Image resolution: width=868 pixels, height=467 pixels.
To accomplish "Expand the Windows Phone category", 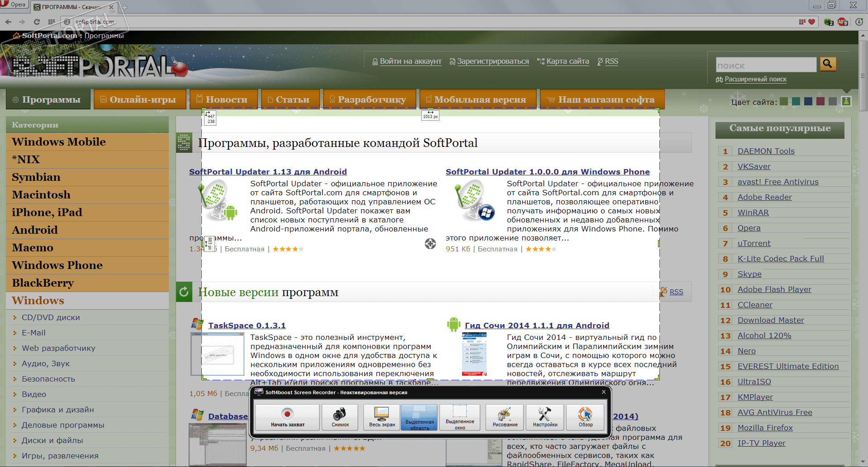I will pyautogui.click(x=87, y=265).
